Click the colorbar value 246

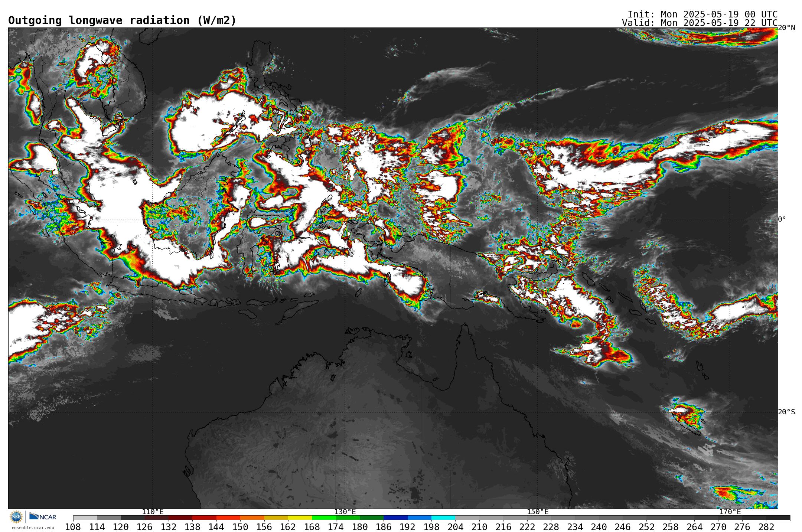[623, 527]
